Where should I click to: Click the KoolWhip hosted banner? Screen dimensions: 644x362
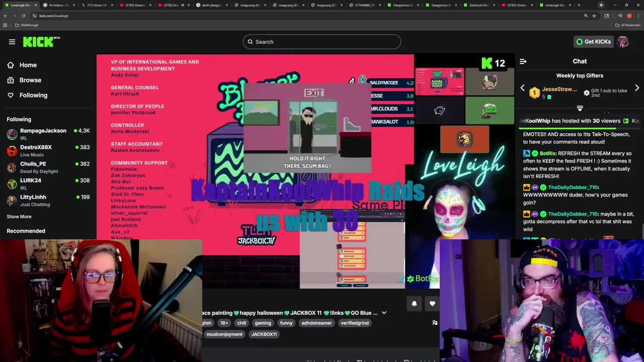[580, 121]
